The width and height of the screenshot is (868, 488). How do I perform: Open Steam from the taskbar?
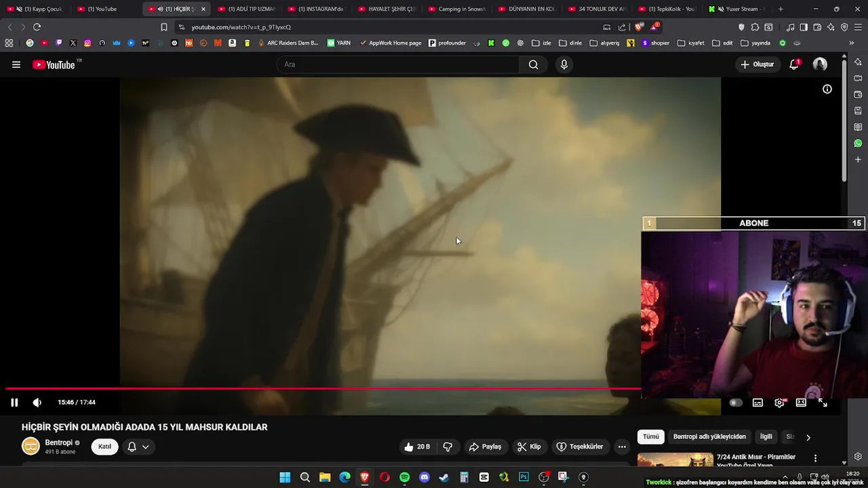point(444,477)
